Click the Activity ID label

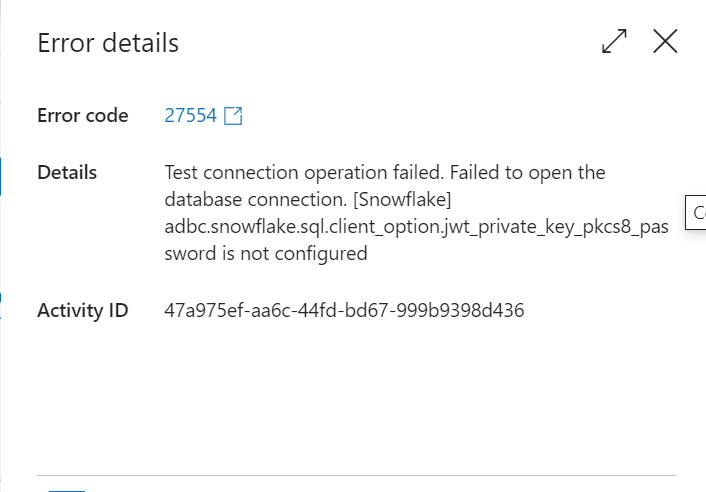point(83,311)
